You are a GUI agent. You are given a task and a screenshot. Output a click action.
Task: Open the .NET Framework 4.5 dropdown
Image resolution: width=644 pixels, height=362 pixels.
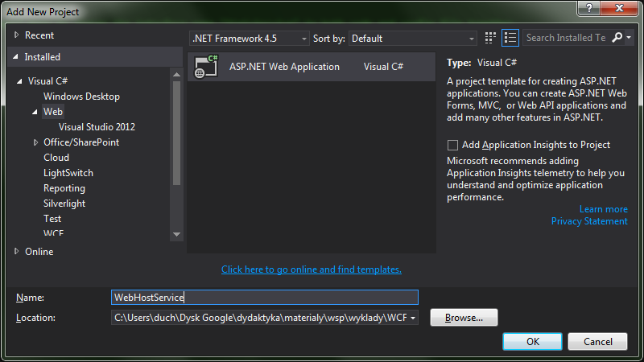point(249,38)
